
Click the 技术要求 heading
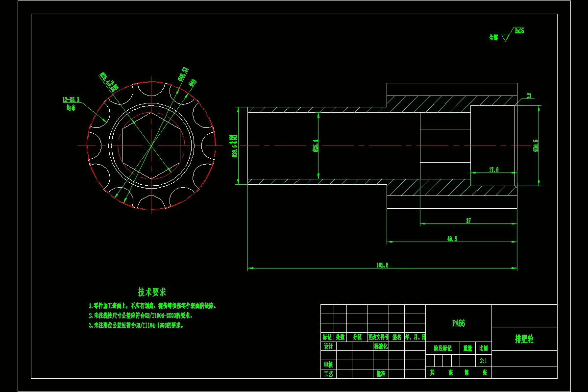point(152,292)
